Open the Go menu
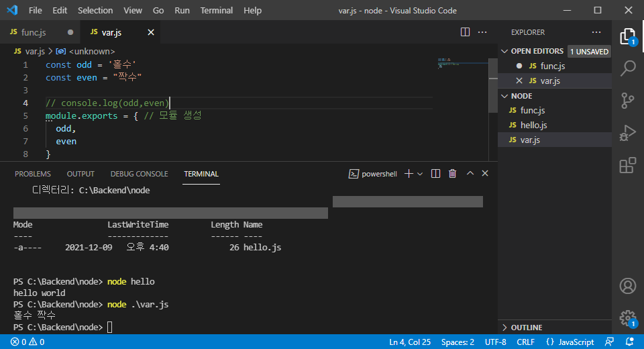 pos(158,10)
